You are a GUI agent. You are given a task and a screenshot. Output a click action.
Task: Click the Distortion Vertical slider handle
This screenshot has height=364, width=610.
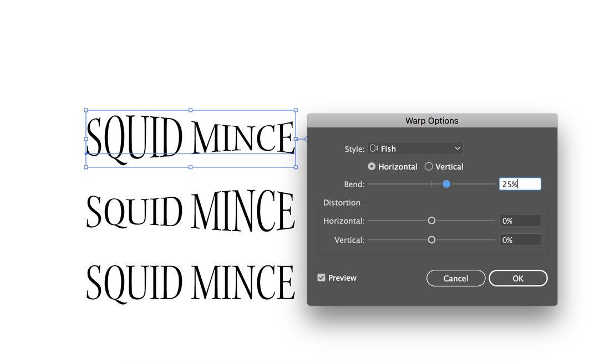coord(431,240)
